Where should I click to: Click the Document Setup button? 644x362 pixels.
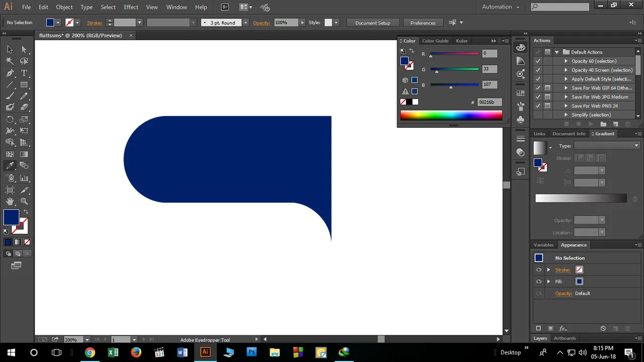pos(373,23)
